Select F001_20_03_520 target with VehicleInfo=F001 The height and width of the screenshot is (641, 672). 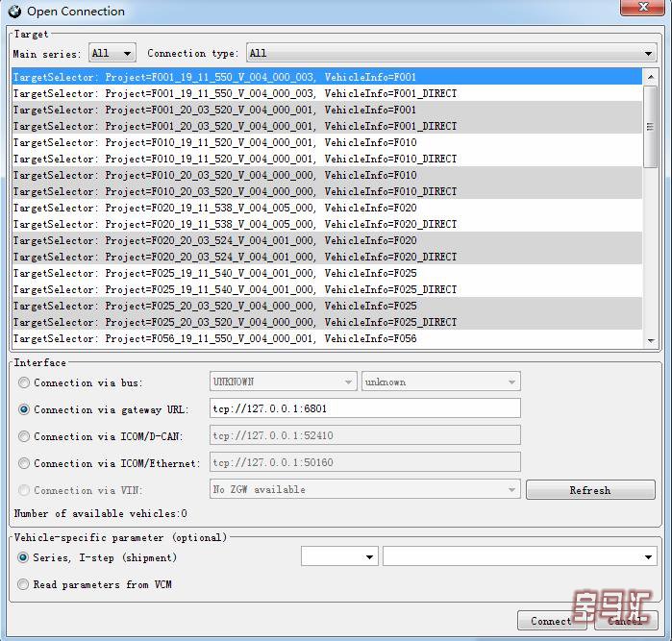click(327, 110)
